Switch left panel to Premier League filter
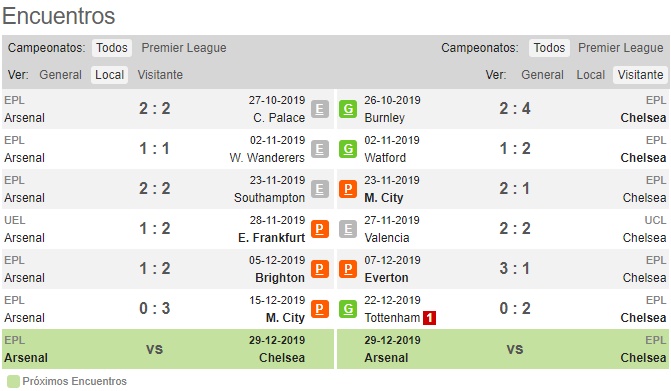The height and width of the screenshot is (391, 671). pos(184,48)
